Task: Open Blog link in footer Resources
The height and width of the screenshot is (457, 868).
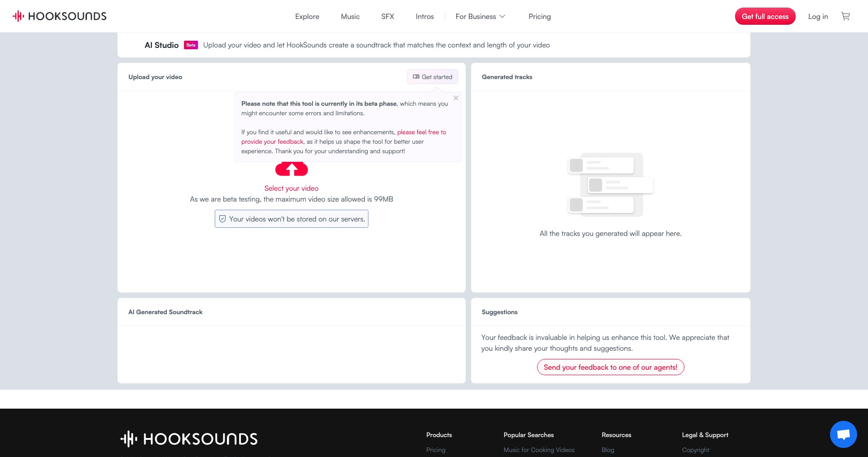Action: 608,450
